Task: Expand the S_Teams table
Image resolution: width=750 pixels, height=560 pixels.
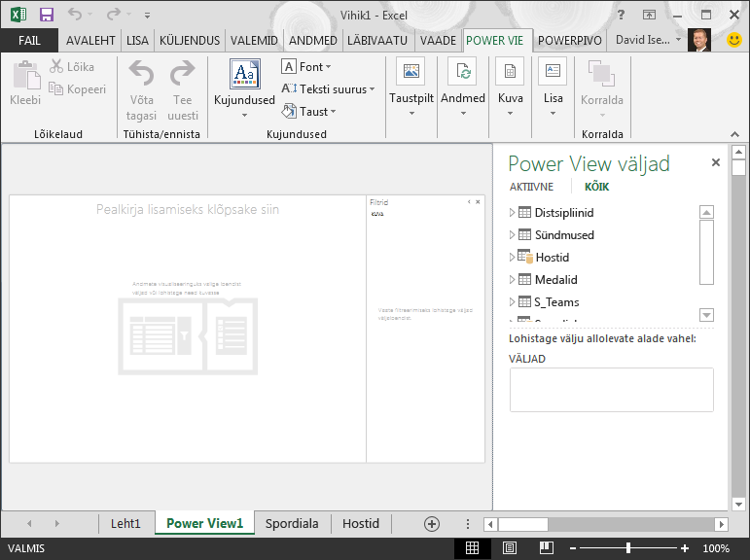Action: click(x=512, y=302)
